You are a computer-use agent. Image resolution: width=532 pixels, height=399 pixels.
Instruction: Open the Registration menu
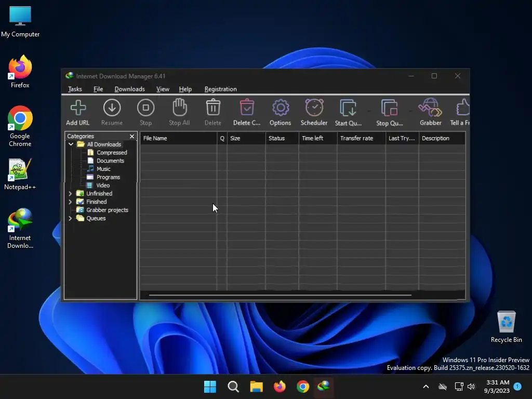pyautogui.click(x=220, y=89)
